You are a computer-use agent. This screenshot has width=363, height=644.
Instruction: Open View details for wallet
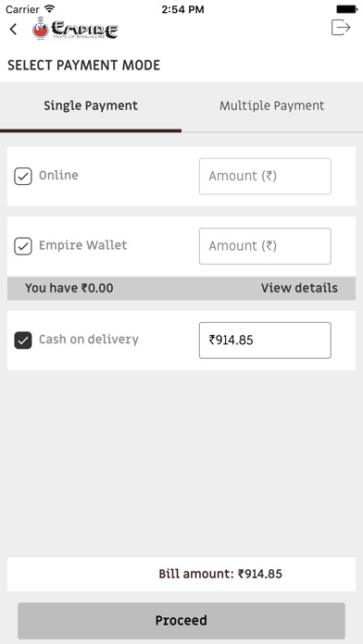pyautogui.click(x=299, y=288)
